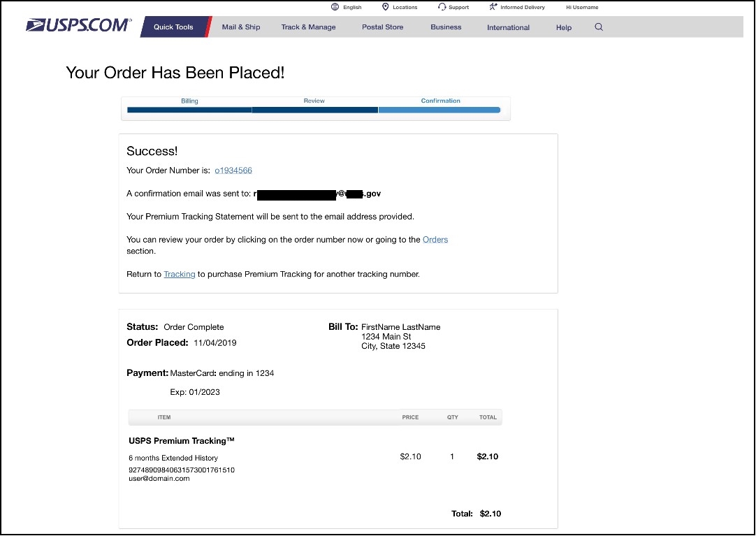Open the Quick Tools menu
The image size is (756, 536).
click(x=173, y=27)
